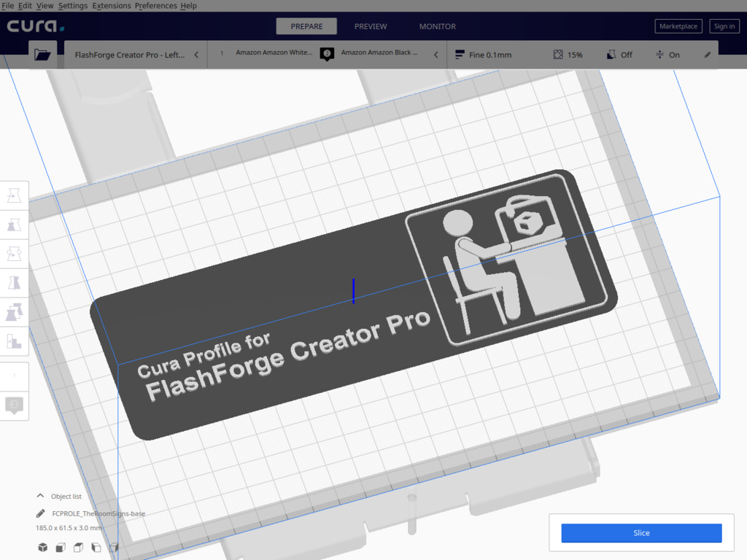Collapse the printer selector chevron
747x560 pixels.
(x=196, y=55)
